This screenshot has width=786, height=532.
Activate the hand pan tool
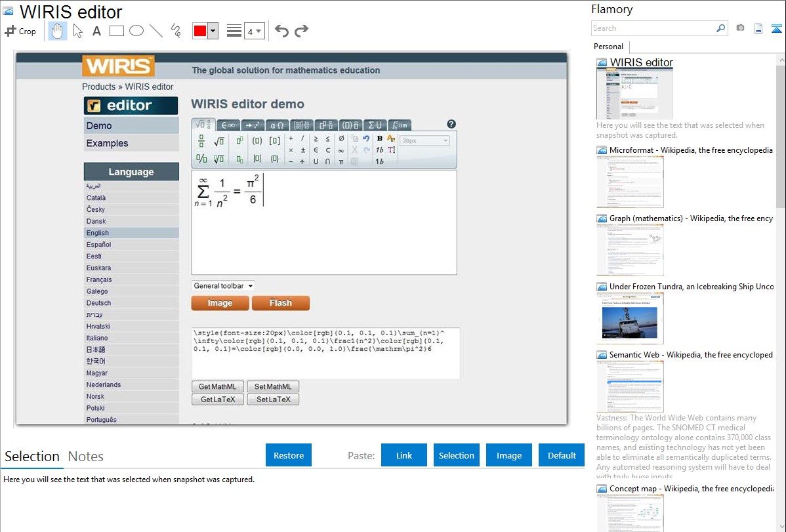pyautogui.click(x=58, y=31)
